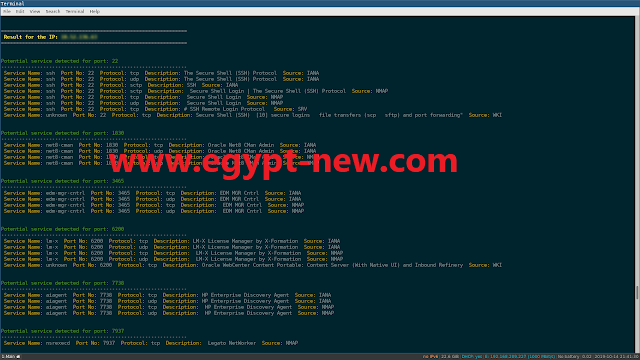Click the '0.02' system load entry

(587, 357)
